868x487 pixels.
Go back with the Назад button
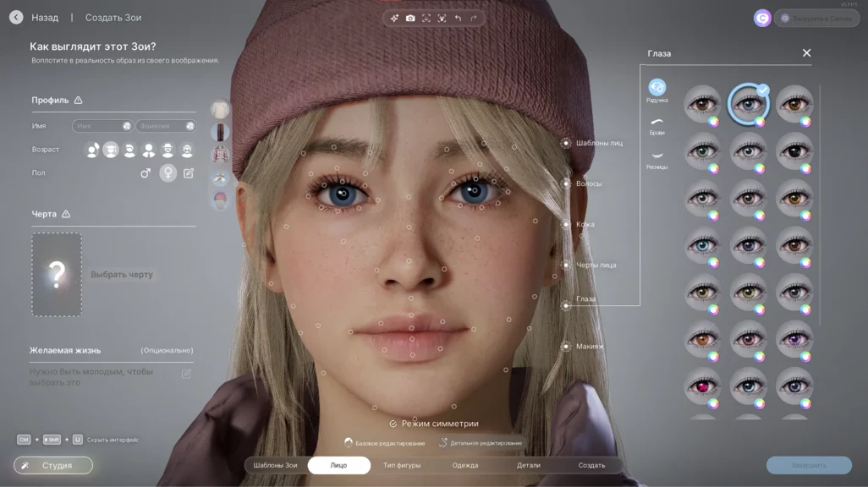point(36,18)
